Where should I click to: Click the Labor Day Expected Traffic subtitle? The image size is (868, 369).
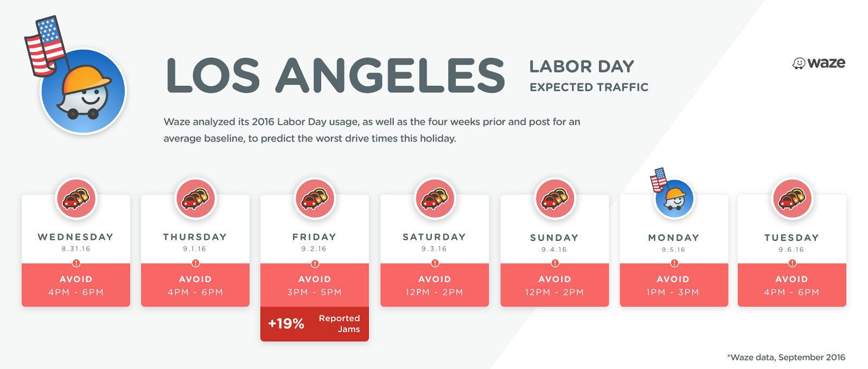(589, 76)
